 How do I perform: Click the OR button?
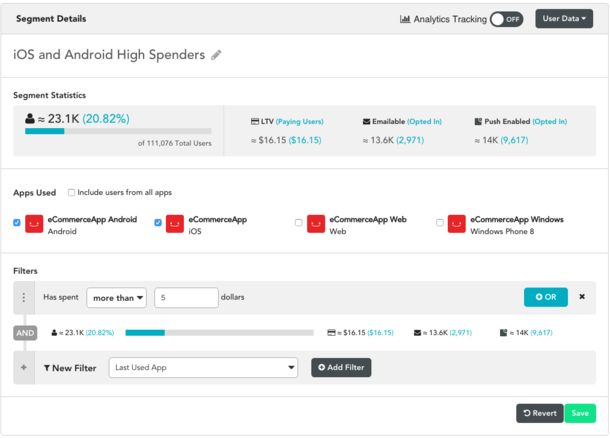click(545, 297)
